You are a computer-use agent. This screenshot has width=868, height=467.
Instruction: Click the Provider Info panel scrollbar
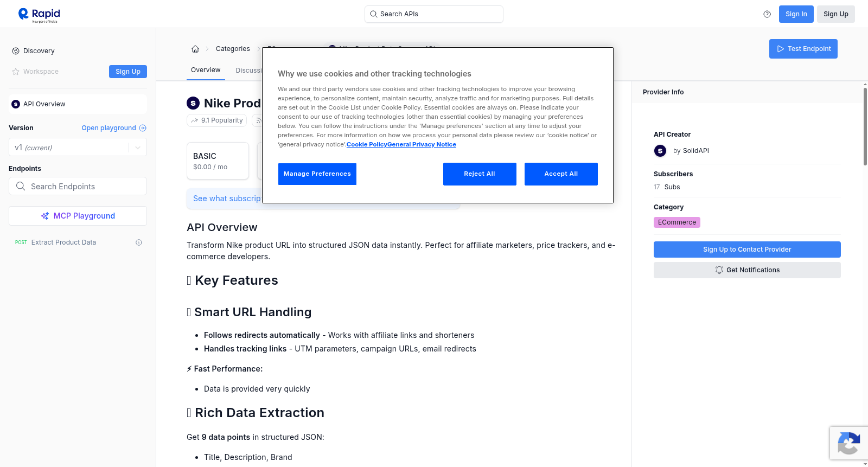(x=865, y=126)
